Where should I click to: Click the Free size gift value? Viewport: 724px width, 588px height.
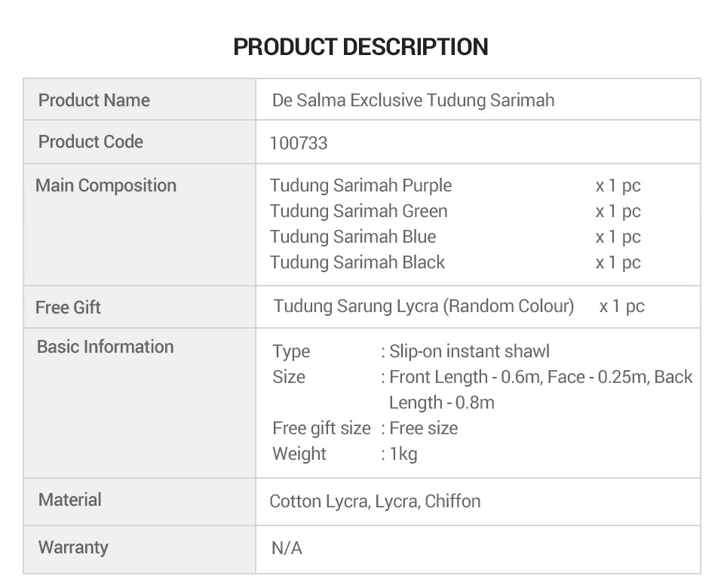(x=423, y=428)
